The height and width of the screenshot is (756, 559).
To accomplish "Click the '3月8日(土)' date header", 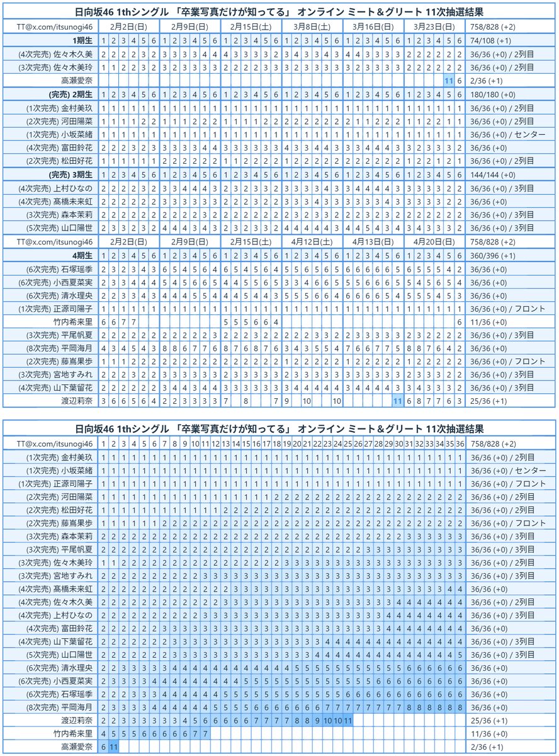I will coord(312,27).
